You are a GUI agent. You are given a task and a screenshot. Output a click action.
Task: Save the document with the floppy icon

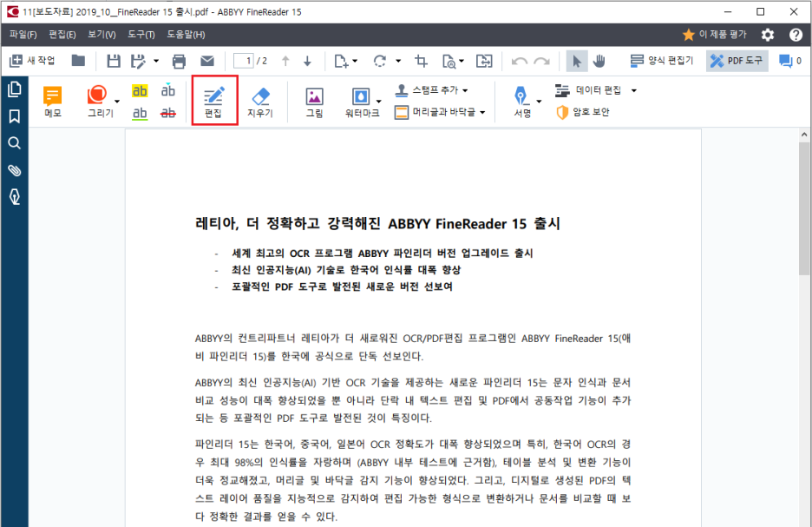pyautogui.click(x=114, y=61)
